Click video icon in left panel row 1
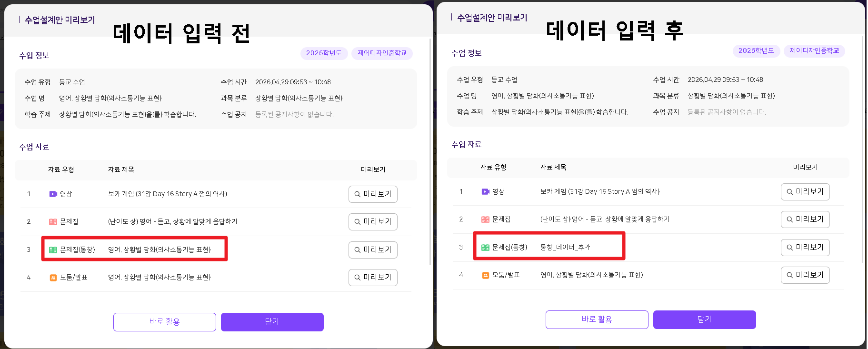The image size is (868, 349). 53,194
